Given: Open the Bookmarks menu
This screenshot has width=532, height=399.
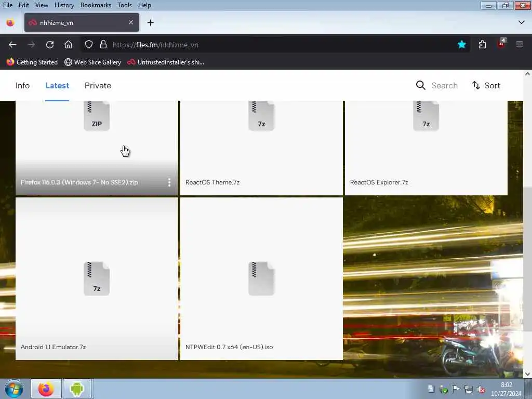Looking at the screenshot, I should tap(96, 5).
